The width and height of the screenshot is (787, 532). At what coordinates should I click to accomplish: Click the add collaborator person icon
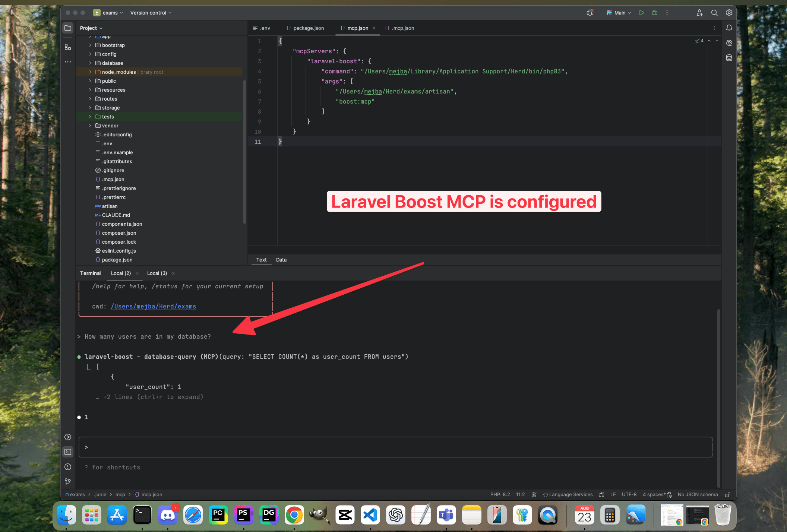(x=700, y=13)
